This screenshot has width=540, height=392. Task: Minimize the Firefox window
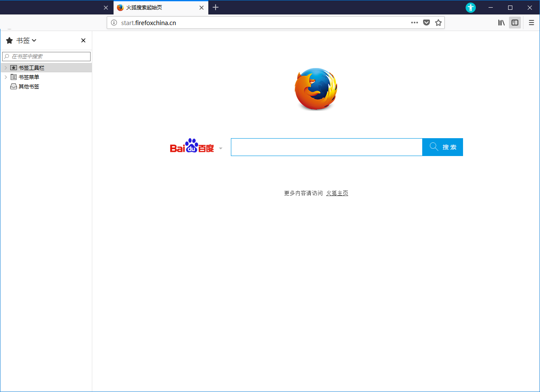pos(491,7)
